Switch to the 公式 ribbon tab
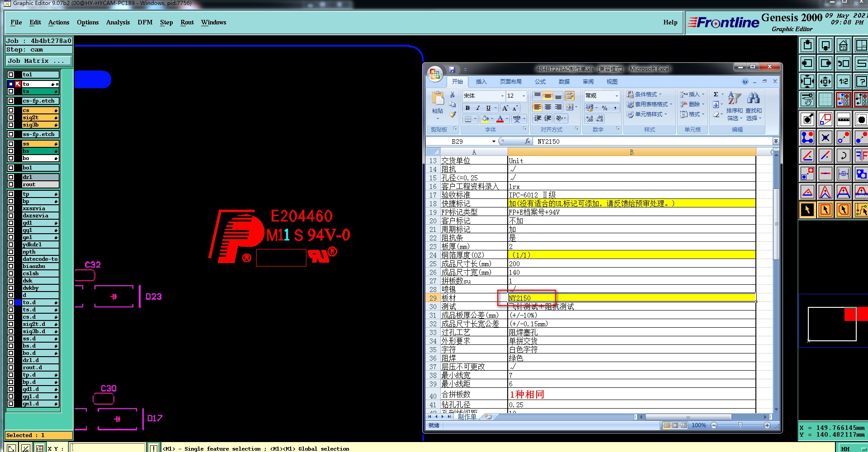The image size is (868, 452). click(x=540, y=82)
